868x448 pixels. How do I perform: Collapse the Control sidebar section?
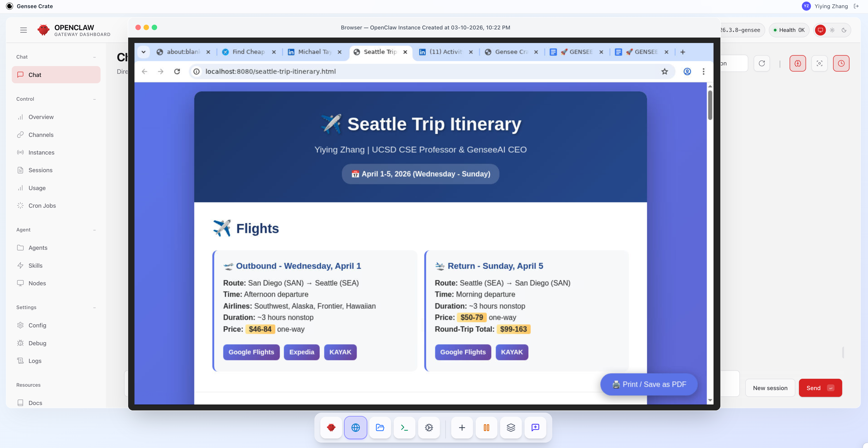pos(94,99)
